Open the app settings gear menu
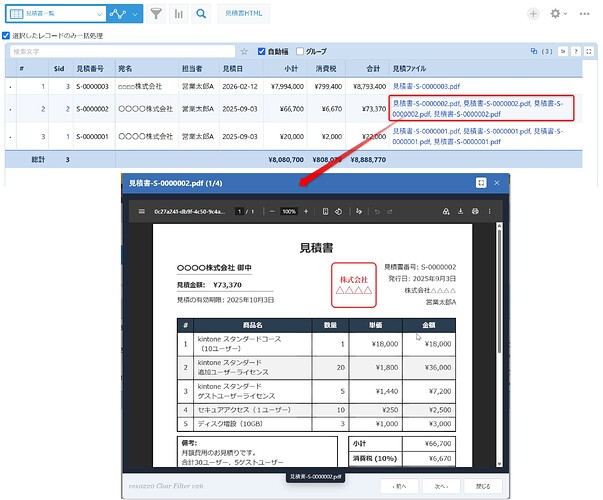The width and height of the screenshot is (603, 500). 558,14
